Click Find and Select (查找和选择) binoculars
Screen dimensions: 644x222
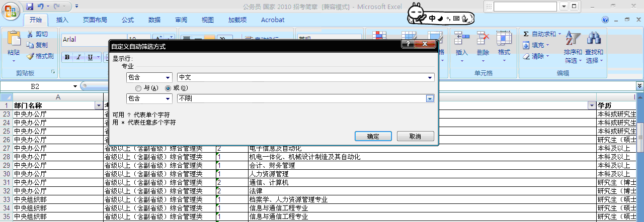click(x=594, y=47)
